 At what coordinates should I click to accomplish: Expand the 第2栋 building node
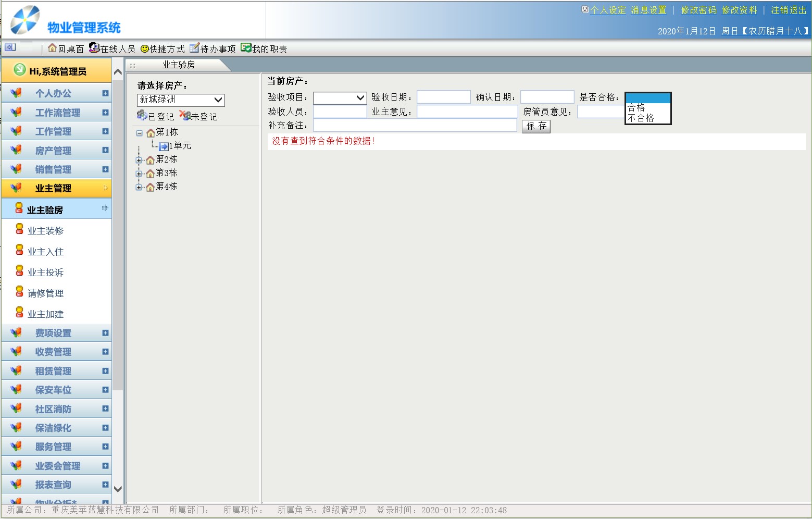tap(139, 160)
